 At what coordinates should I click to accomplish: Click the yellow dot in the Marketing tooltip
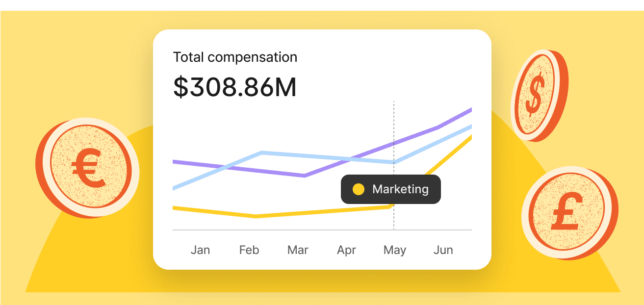(x=359, y=189)
